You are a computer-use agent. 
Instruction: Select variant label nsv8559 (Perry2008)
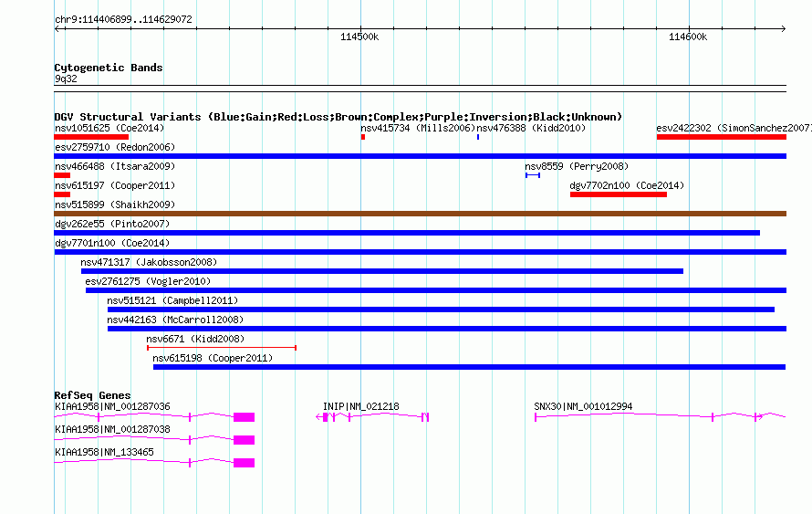[x=577, y=166]
